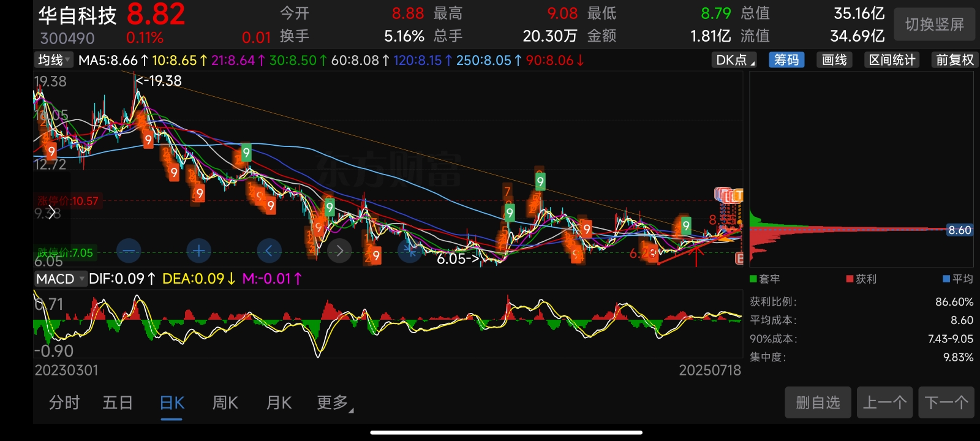The image size is (980, 441).
Task: Click 切换竖屏 switch to portrait button
Action: (935, 24)
